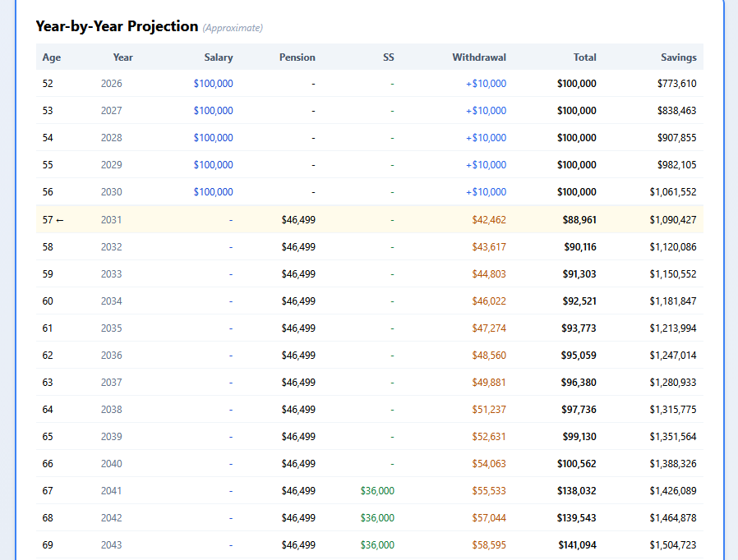Click the Total column header

(584, 57)
